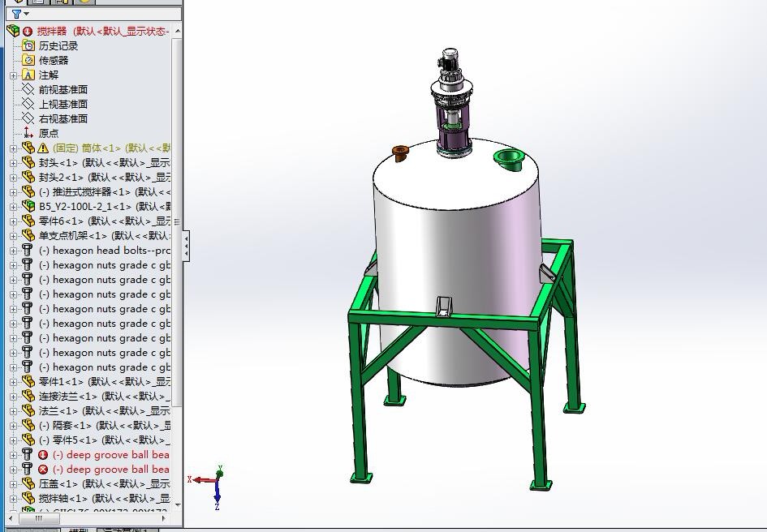
Task: Select the 零件1<1> part icon
Action: click(28, 381)
